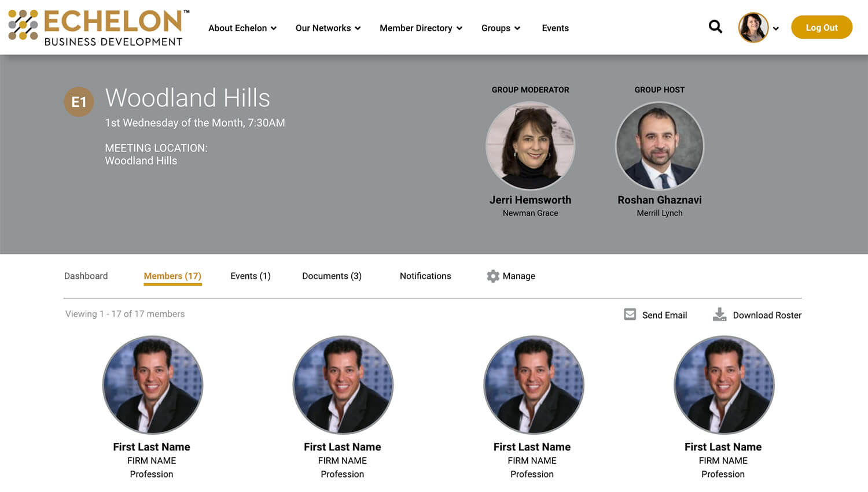Click the E1 group badge

79,102
